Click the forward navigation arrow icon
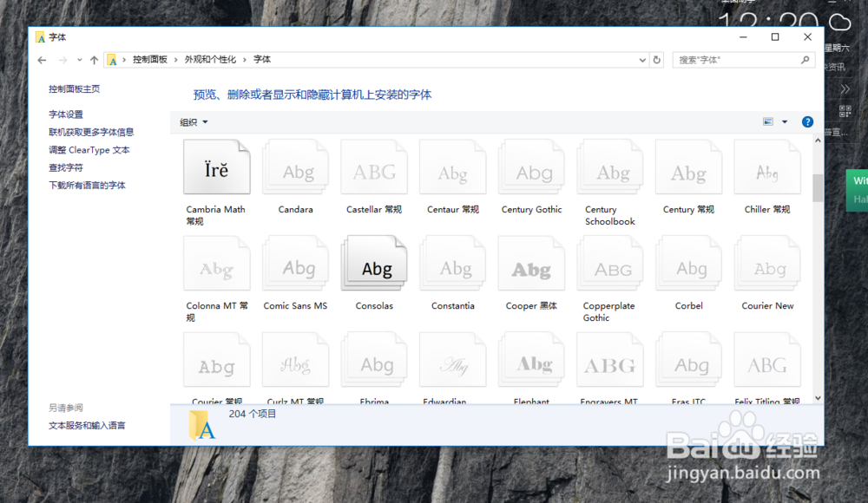This screenshot has height=503, width=868. tap(62, 59)
